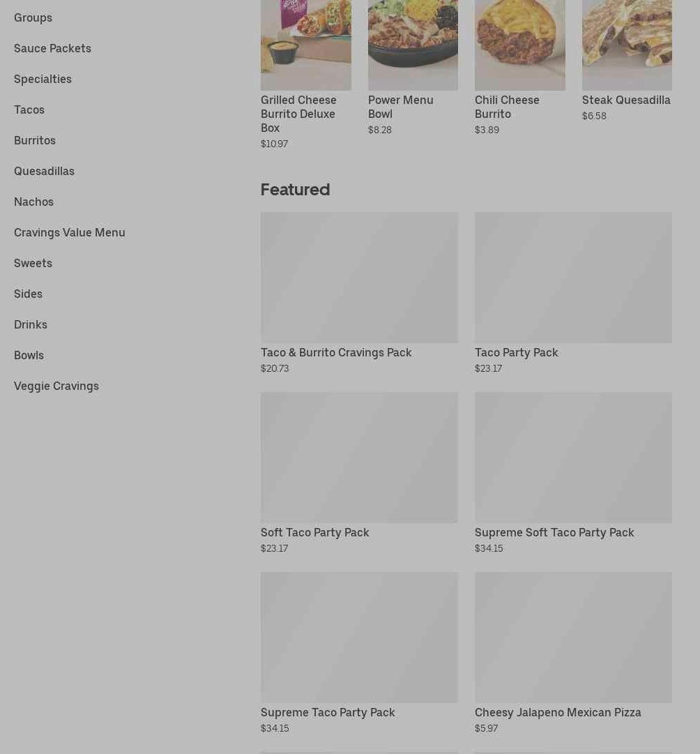
Task: Jump to Tacos category
Action: (29, 110)
